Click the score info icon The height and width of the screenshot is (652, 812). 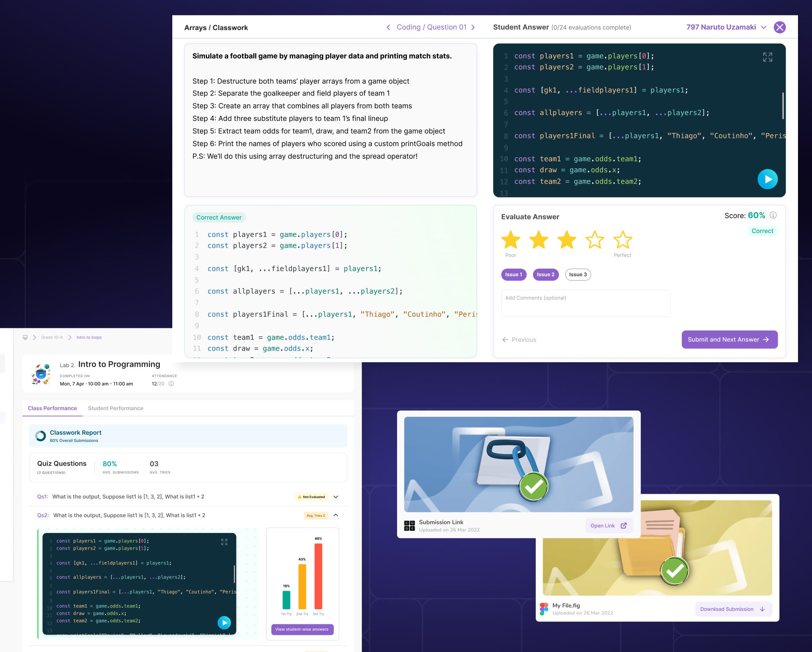tap(773, 215)
